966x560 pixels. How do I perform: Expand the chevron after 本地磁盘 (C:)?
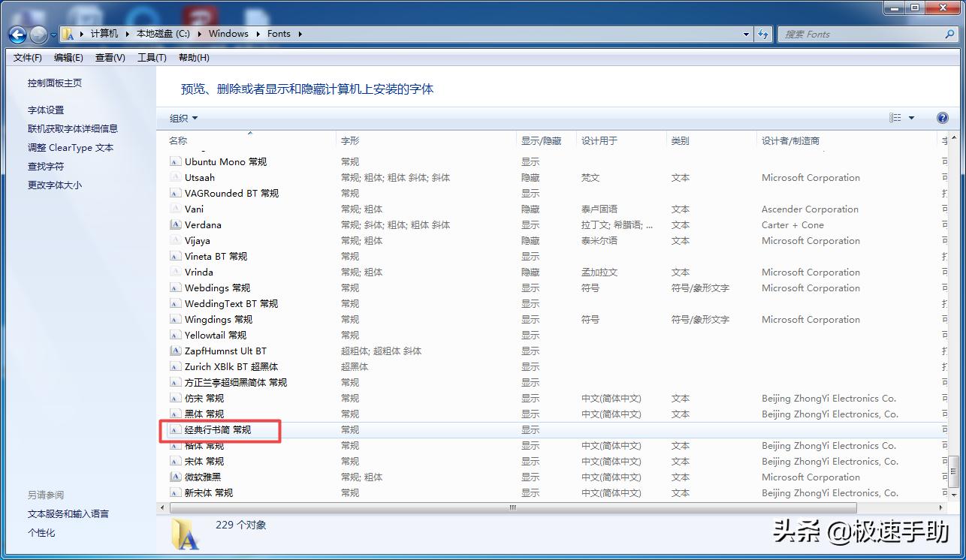click(198, 34)
